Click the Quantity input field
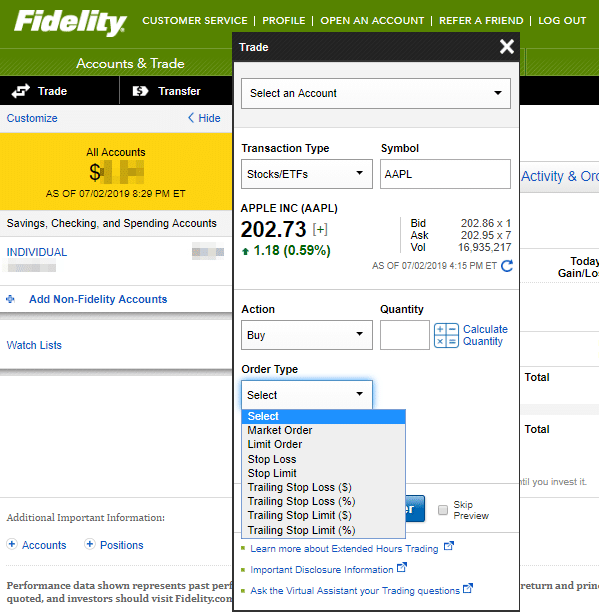Screen dimensions: 599x616 coord(405,335)
